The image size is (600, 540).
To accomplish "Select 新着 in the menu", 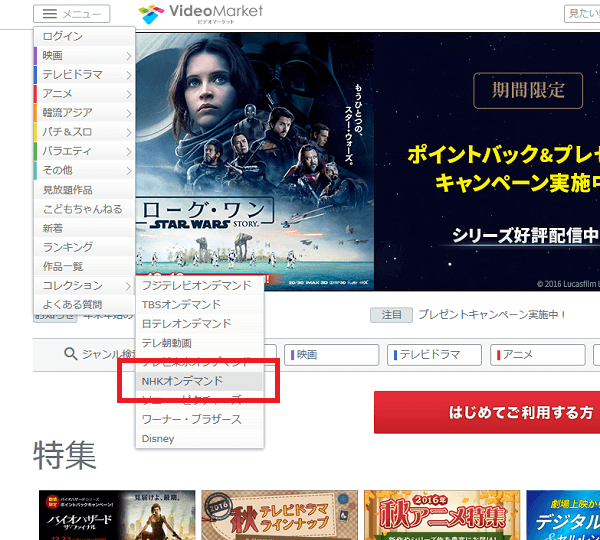I will tap(85, 228).
